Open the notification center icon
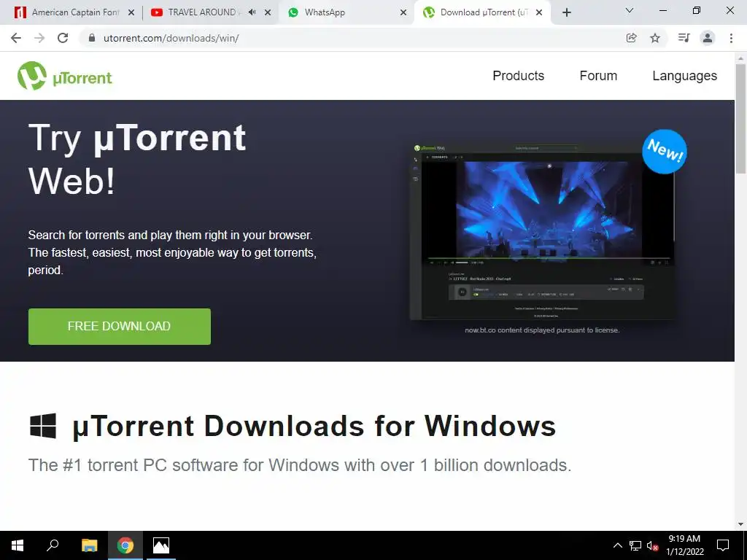This screenshot has height=560, width=747. coord(723,545)
